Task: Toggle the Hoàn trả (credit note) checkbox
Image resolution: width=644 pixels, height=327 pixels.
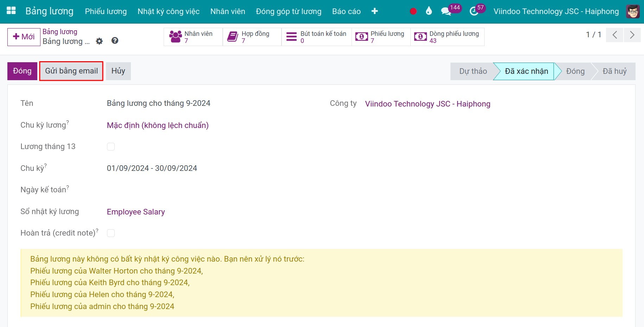Action: tap(111, 233)
